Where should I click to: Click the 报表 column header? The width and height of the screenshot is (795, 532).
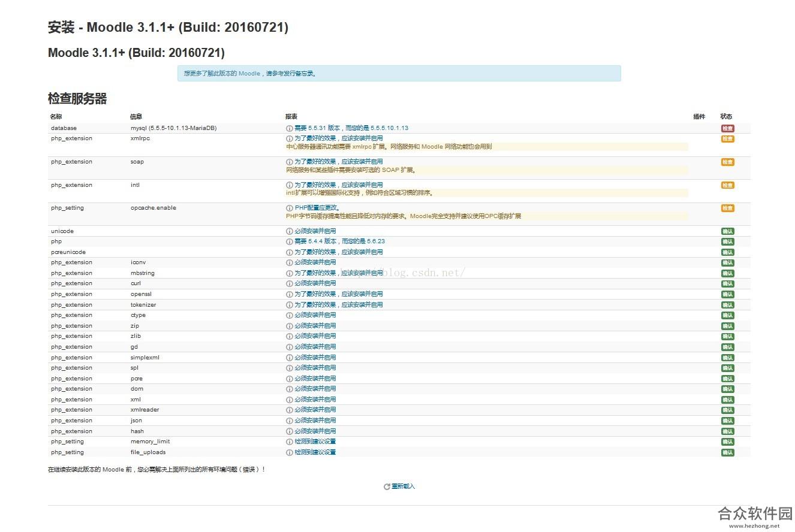pos(291,117)
